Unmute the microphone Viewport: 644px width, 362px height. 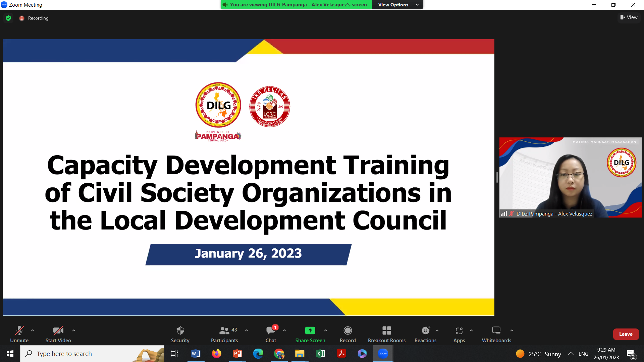[x=19, y=334]
